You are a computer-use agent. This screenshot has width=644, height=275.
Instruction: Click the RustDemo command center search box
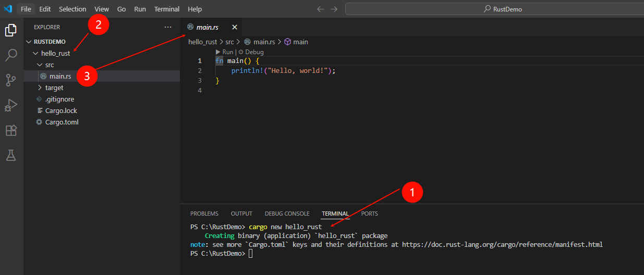[x=494, y=9]
